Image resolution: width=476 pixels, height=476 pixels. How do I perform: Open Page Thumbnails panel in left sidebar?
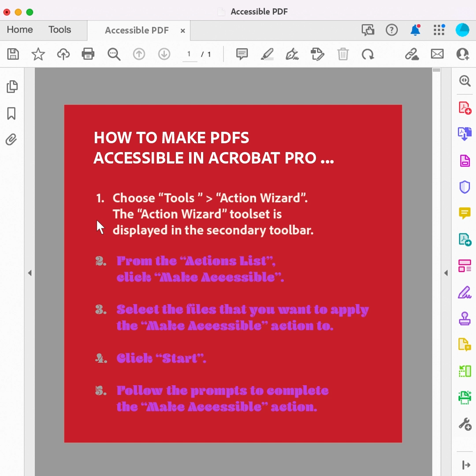12,87
